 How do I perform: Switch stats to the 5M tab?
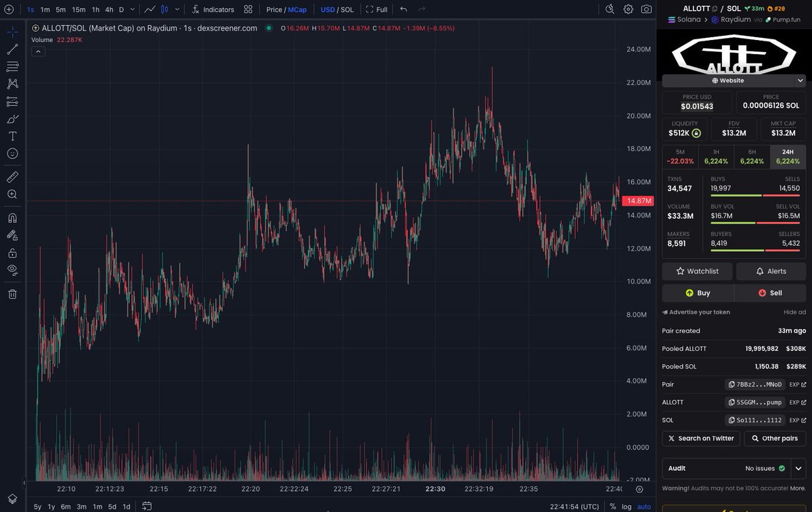coord(680,156)
